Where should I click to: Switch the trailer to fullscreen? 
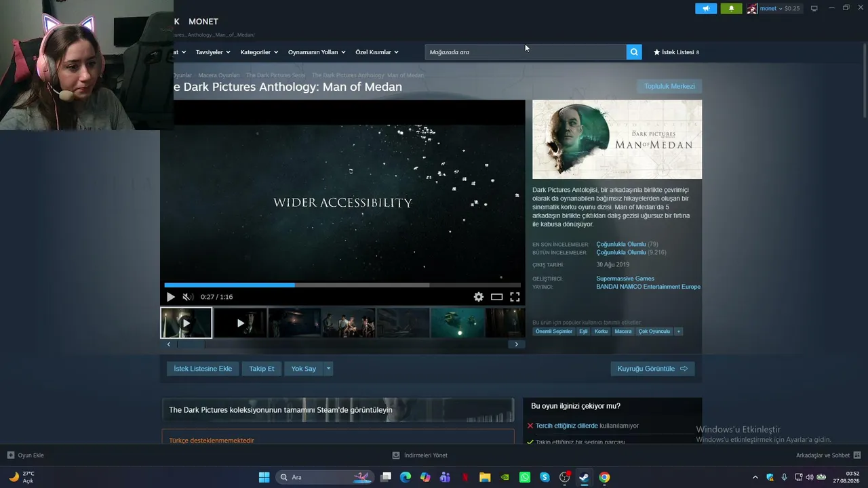(x=515, y=297)
